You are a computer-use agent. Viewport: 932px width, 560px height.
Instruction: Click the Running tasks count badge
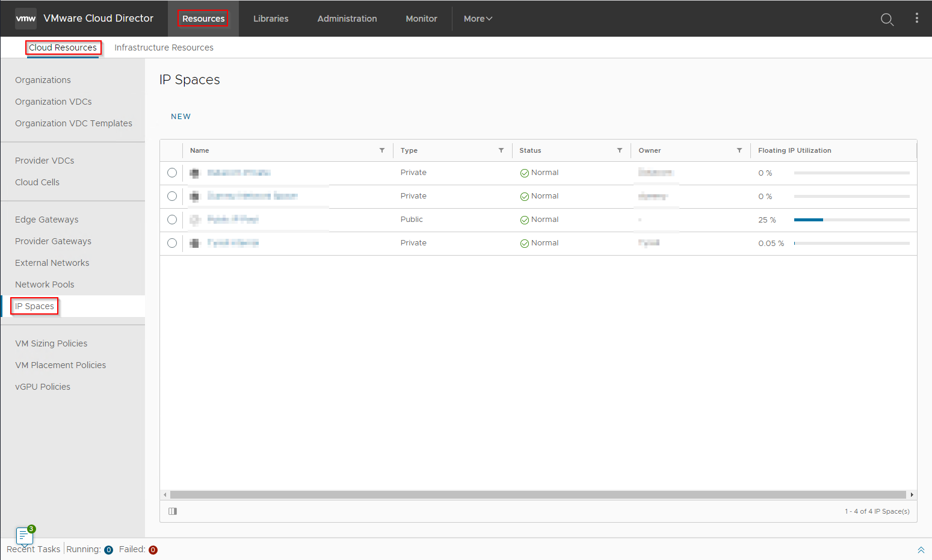(x=109, y=550)
